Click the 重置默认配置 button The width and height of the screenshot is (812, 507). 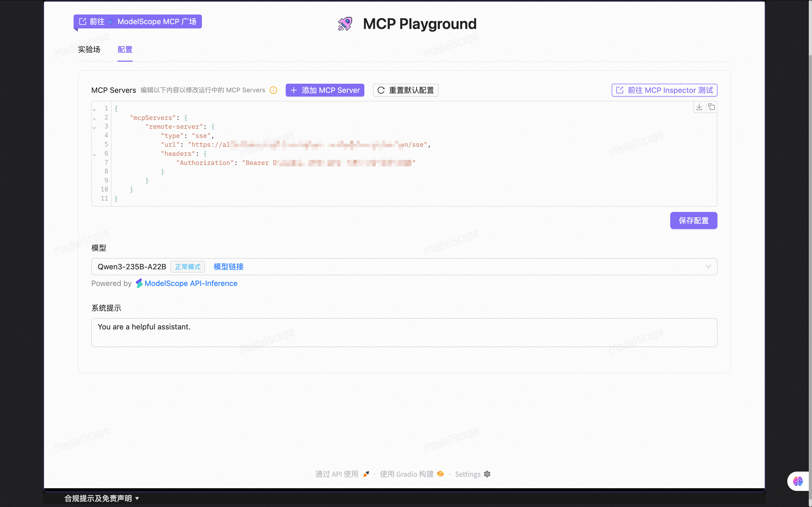tap(405, 90)
